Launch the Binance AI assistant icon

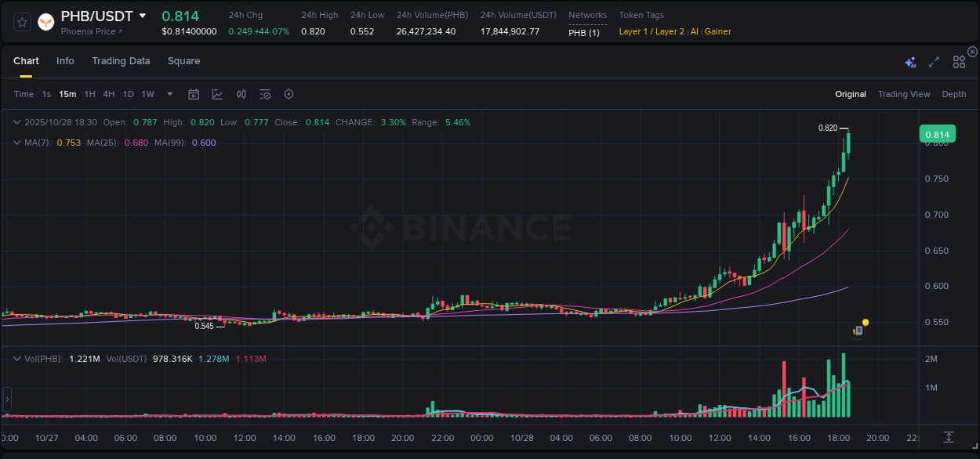click(910, 60)
